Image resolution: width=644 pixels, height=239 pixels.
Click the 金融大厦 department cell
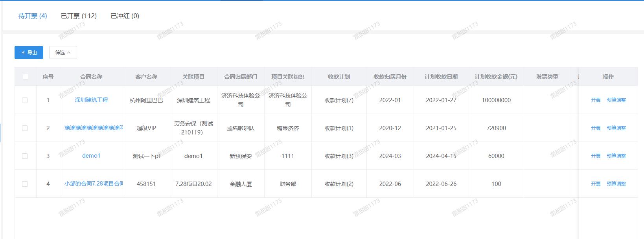(241, 184)
